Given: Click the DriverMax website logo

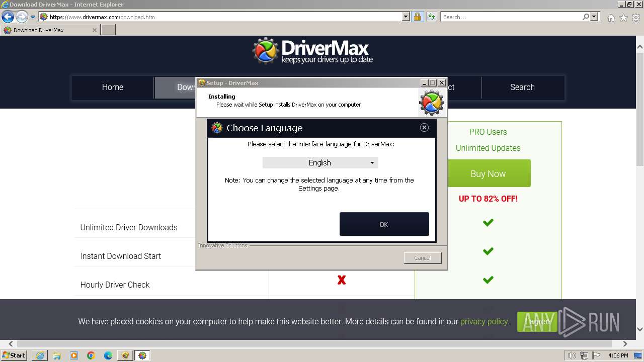Looking at the screenshot, I should point(312,51).
